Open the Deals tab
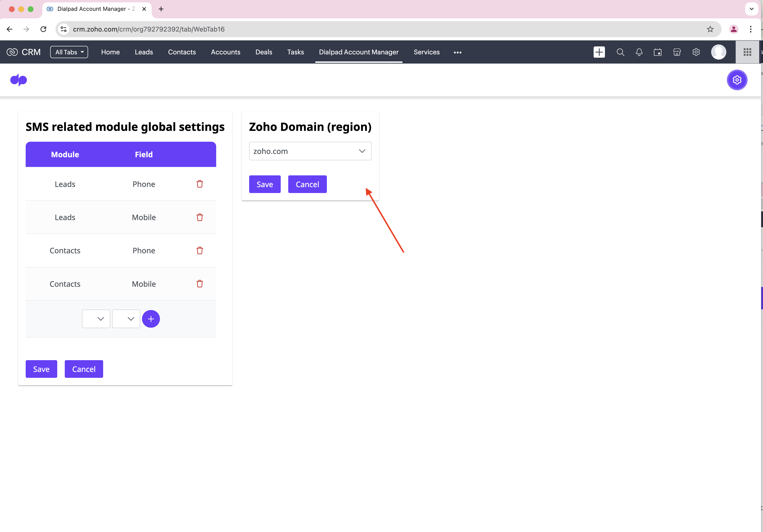The height and width of the screenshot is (532, 763). point(264,52)
